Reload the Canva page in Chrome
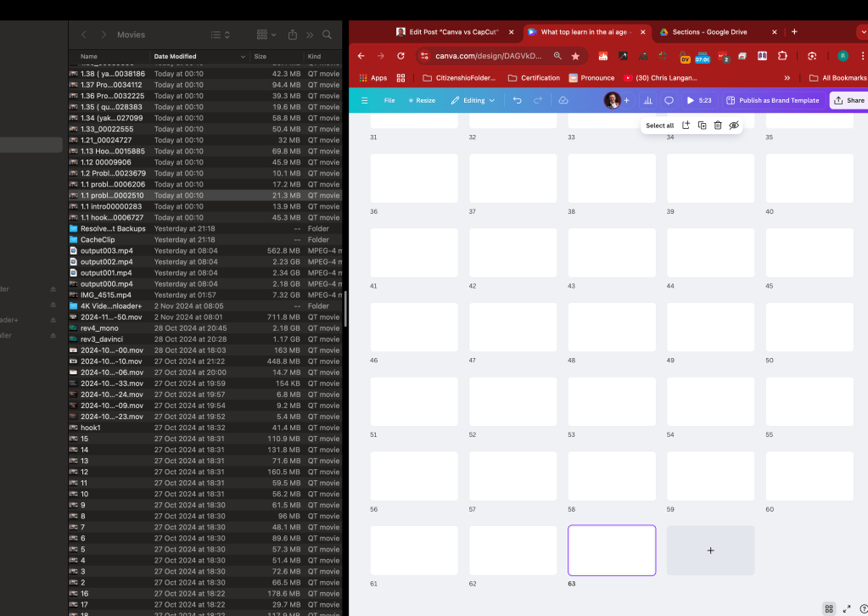The image size is (868, 616). tap(400, 56)
